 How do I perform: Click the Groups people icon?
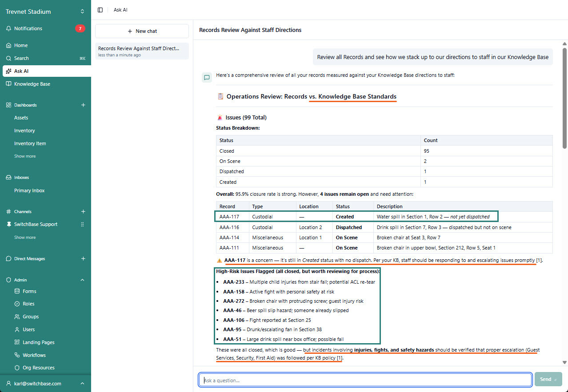[17, 317]
